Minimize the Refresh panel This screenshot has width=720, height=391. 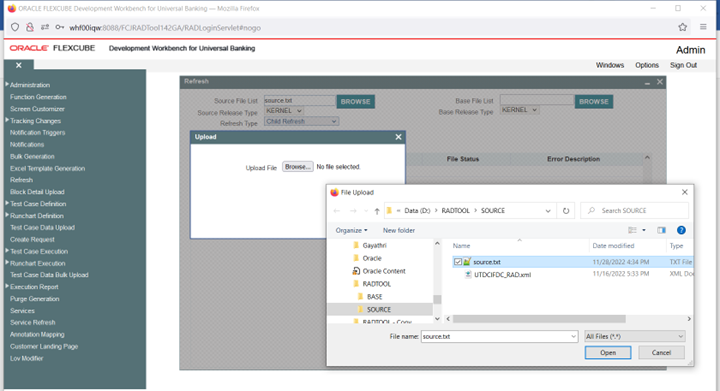[647, 83]
